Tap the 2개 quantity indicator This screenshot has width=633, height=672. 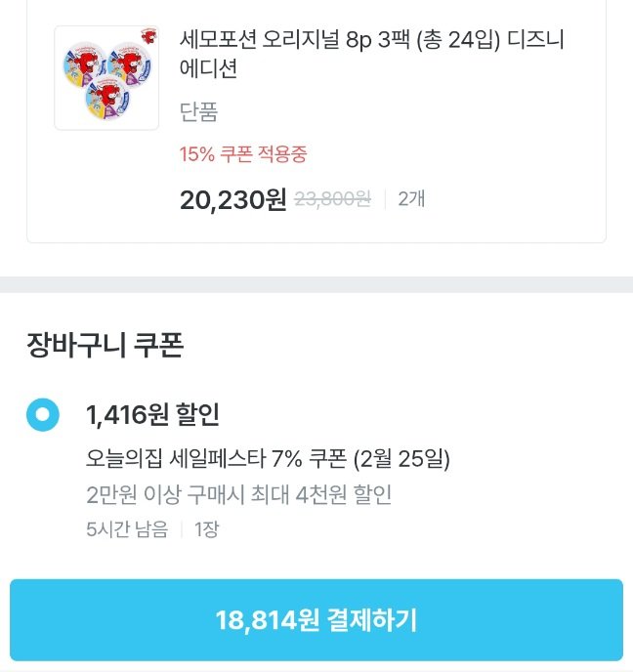tap(411, 199)
